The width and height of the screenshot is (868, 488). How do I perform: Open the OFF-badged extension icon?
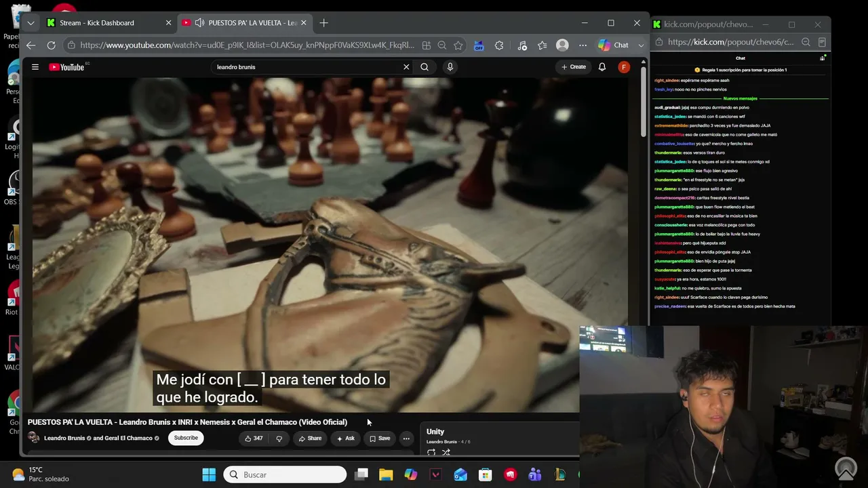[x=479, y=45]
